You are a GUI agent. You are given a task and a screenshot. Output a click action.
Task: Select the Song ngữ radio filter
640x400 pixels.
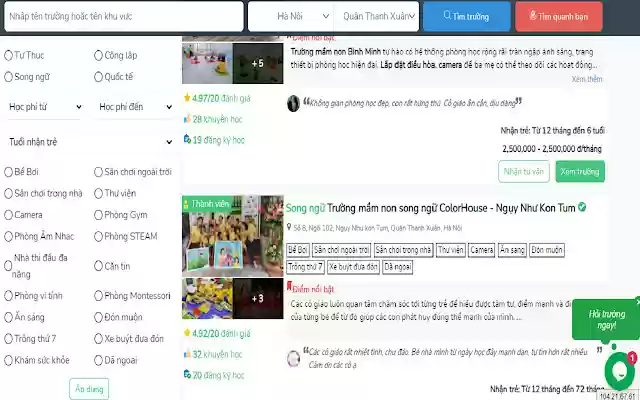point(8,77)
